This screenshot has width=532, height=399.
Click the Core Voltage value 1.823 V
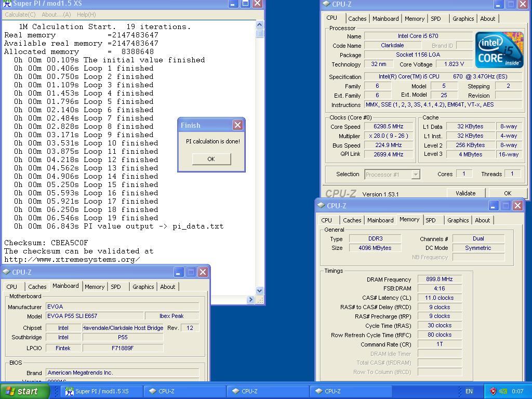454,64
